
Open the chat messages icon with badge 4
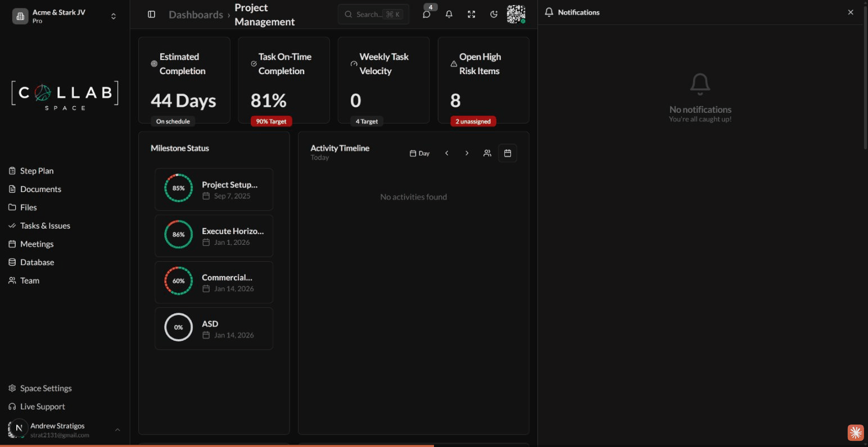(427, 14)
